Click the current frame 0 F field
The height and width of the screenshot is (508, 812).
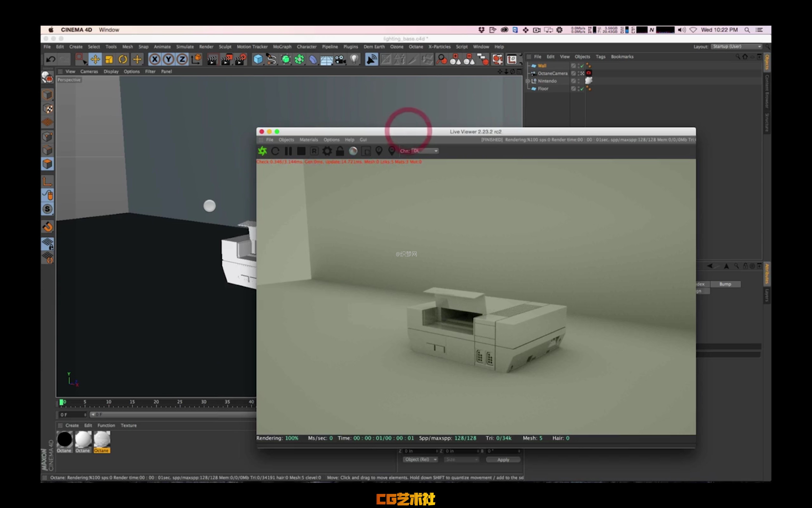(73, 415)
